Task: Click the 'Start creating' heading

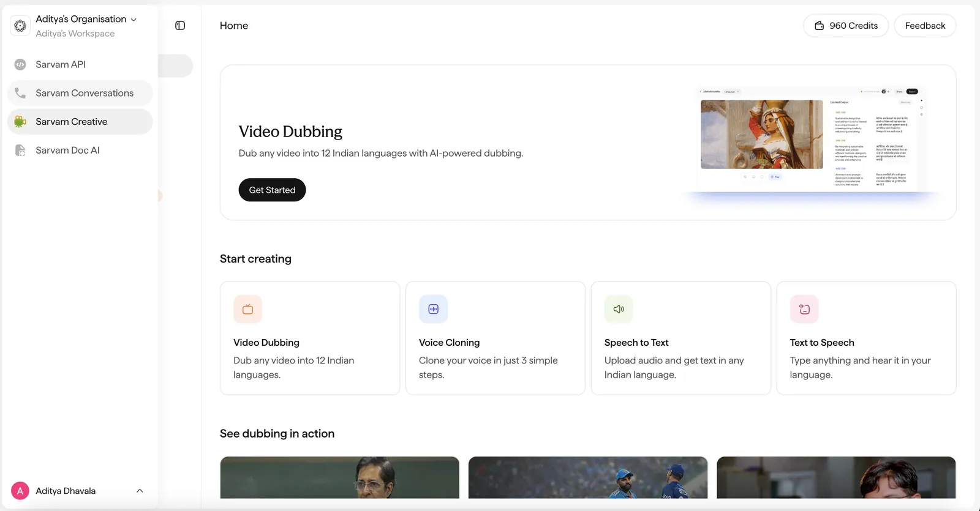Action: pyautogui.click(x=255, y=259)
